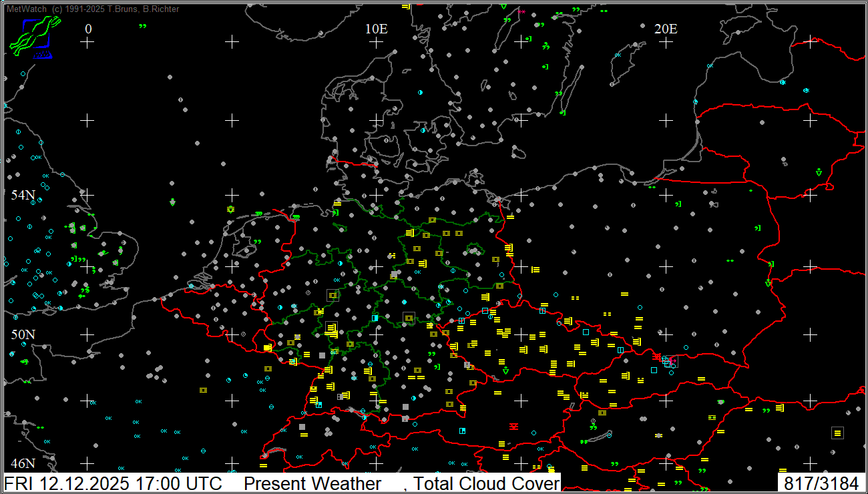Image resolution: width=868 pixels, height=494 pixels.
Task: Click the 20E longitude label
Action: (665, 29)
